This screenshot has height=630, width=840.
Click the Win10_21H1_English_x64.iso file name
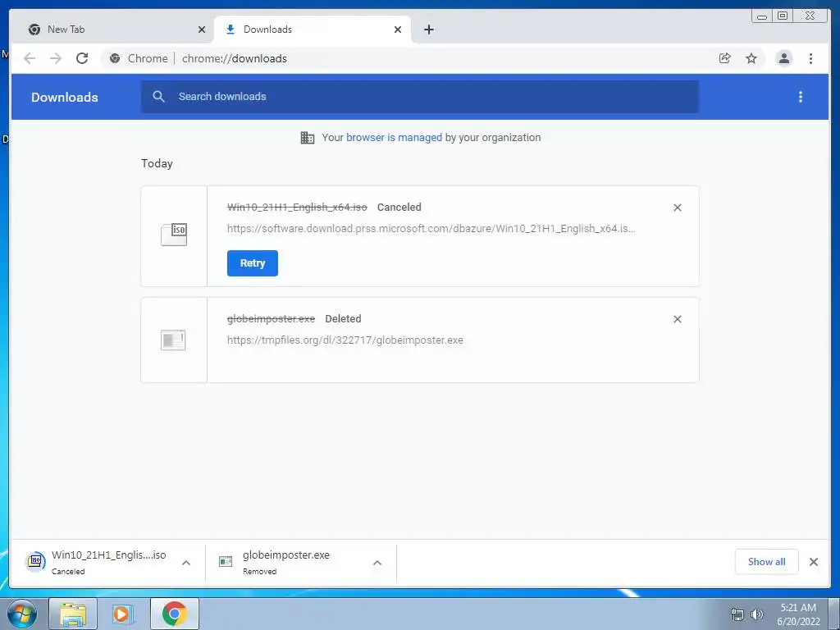297,208
